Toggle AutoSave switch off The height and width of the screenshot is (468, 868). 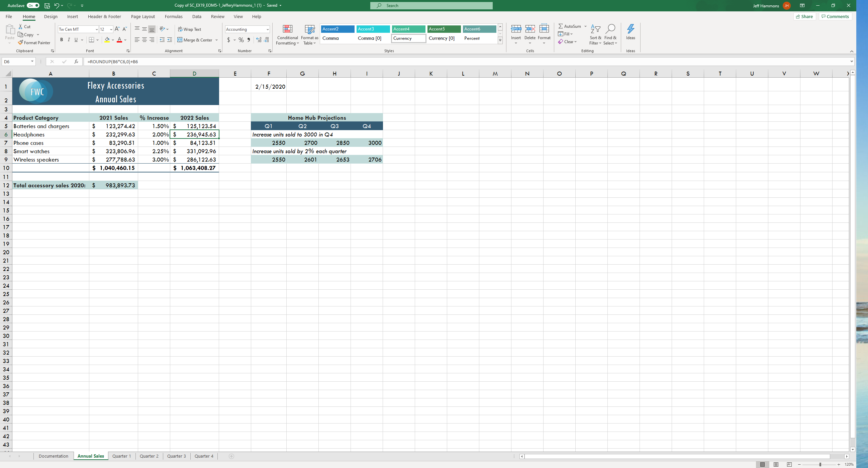coord(33,5)
